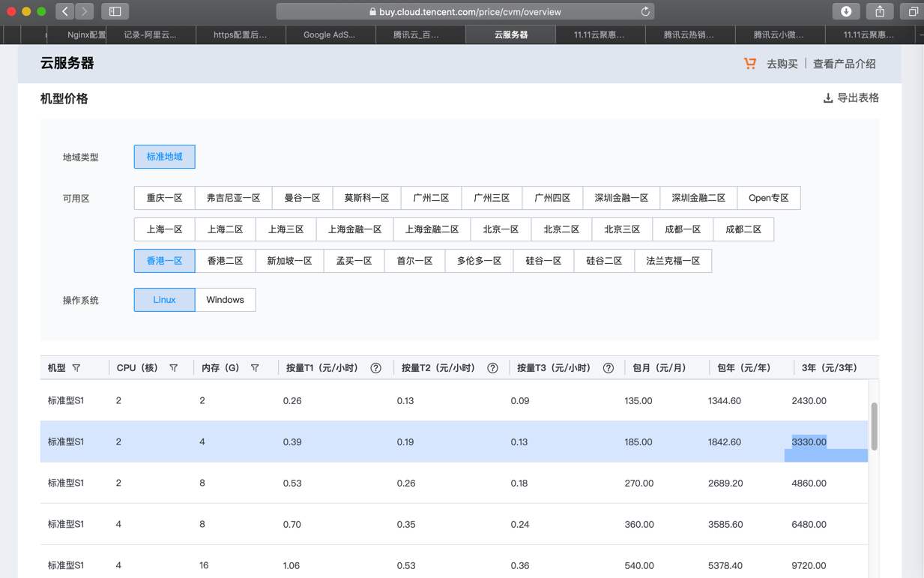This screenshot has width=924, height=578.
Task: Choose availability zone 硅谷二区
Action: tap(604, 261)
